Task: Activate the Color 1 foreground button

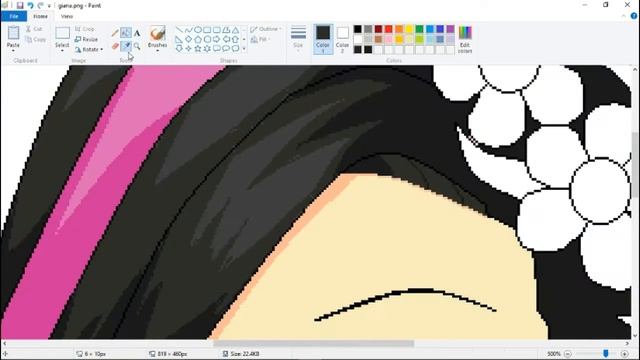Action: [323, 39]
